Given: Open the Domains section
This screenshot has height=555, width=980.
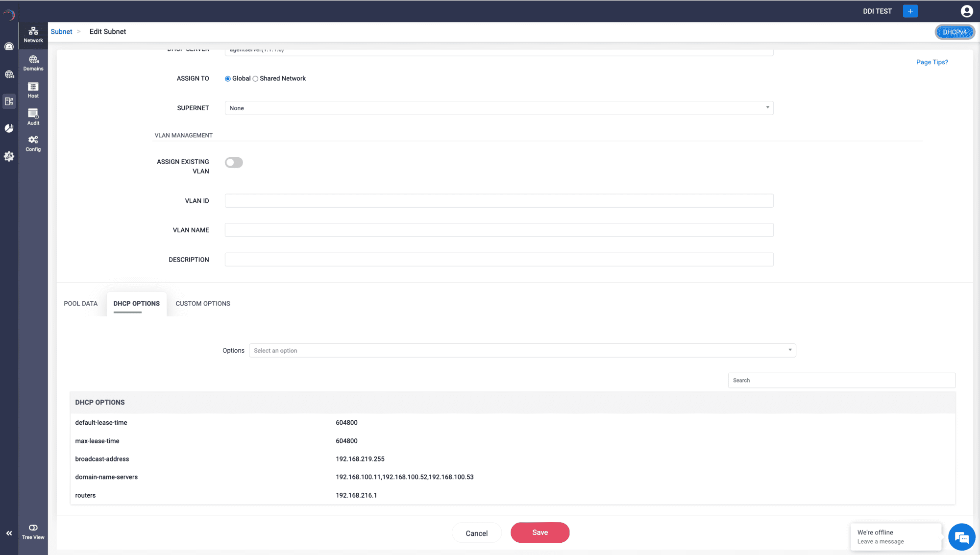Looking at the screenshot, I should (33, 63).
